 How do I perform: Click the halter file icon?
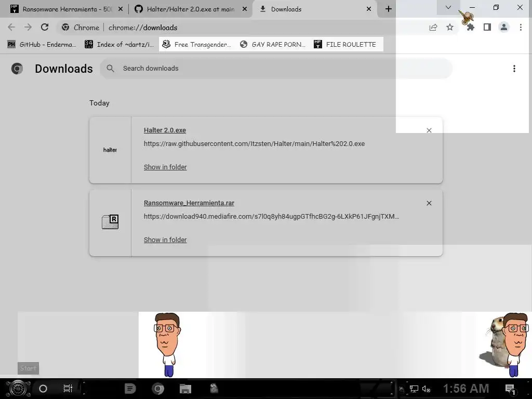click(110, 150)
